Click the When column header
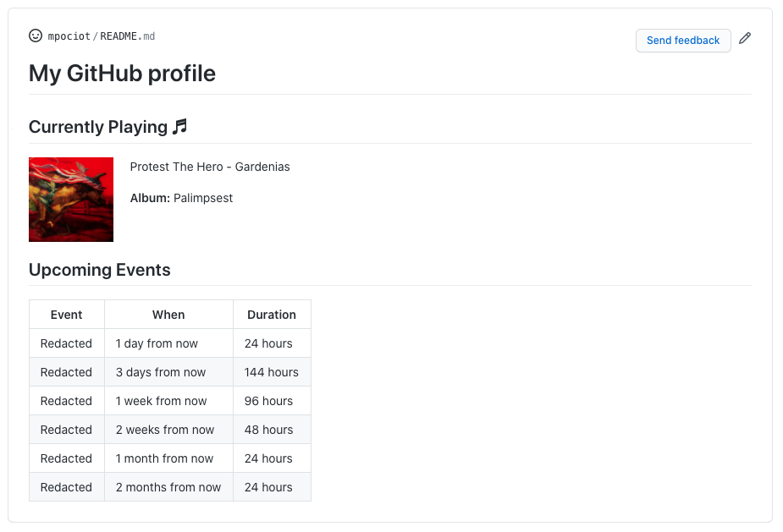 168,315
